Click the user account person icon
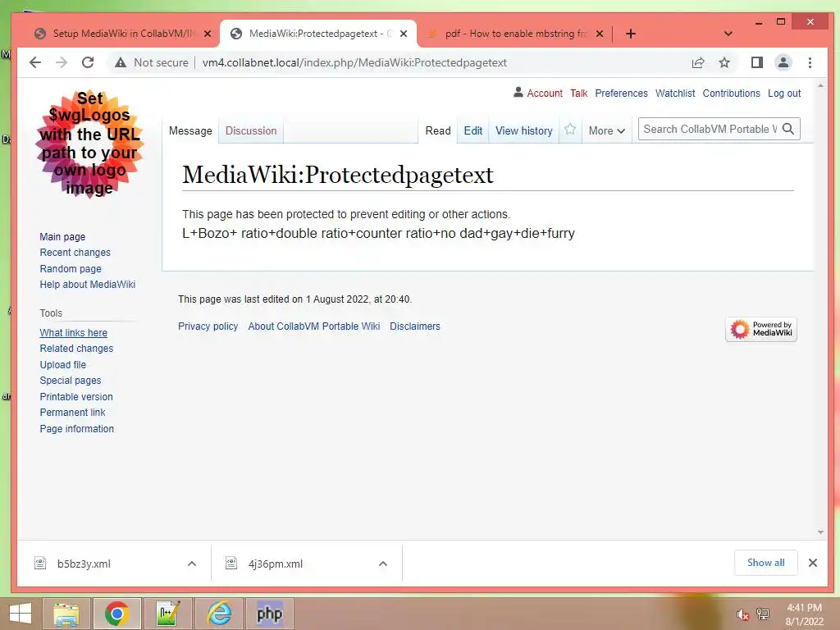This screenshot has height=630, width=840. (x=518, y=92)
